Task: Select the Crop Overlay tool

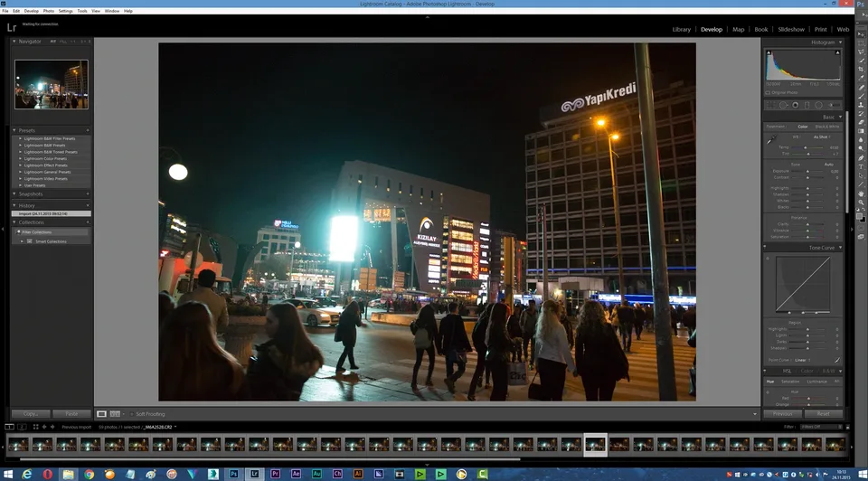Action: coord(771,105)
